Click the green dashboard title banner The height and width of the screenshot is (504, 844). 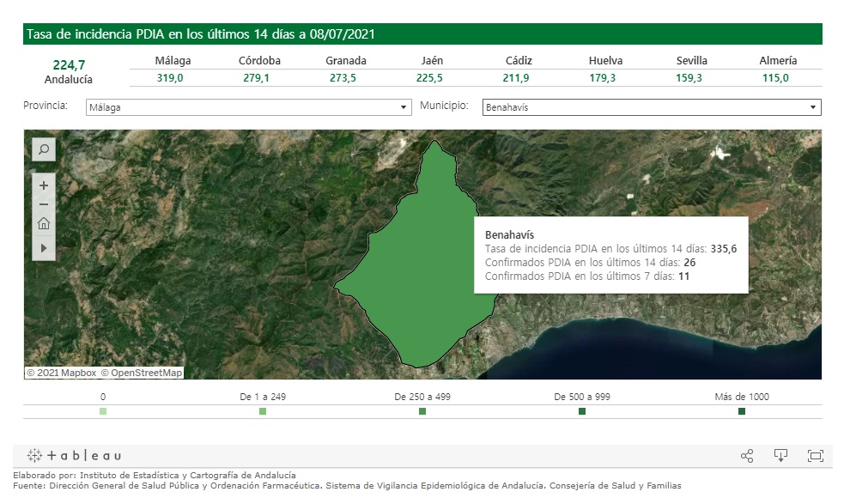pyautogui.click(x=422, y=34)
